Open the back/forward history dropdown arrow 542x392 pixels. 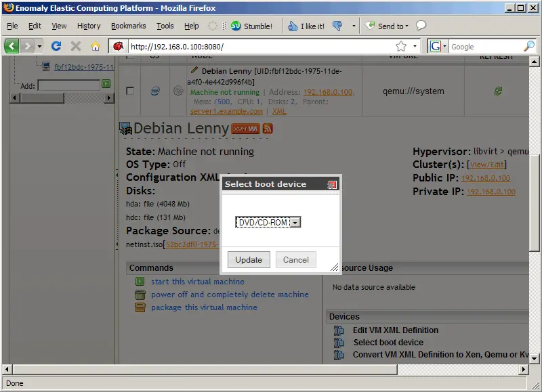point(39,46)
